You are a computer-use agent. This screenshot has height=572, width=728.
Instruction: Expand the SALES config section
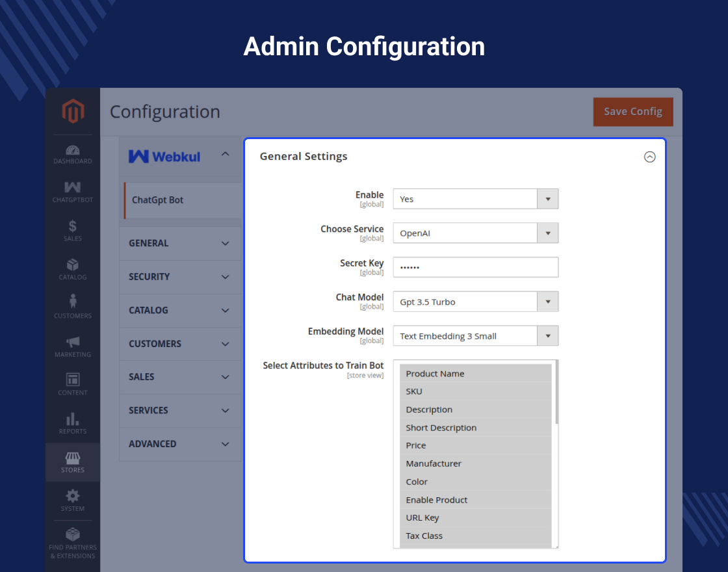pyautogui.click(x=180, y=377)
